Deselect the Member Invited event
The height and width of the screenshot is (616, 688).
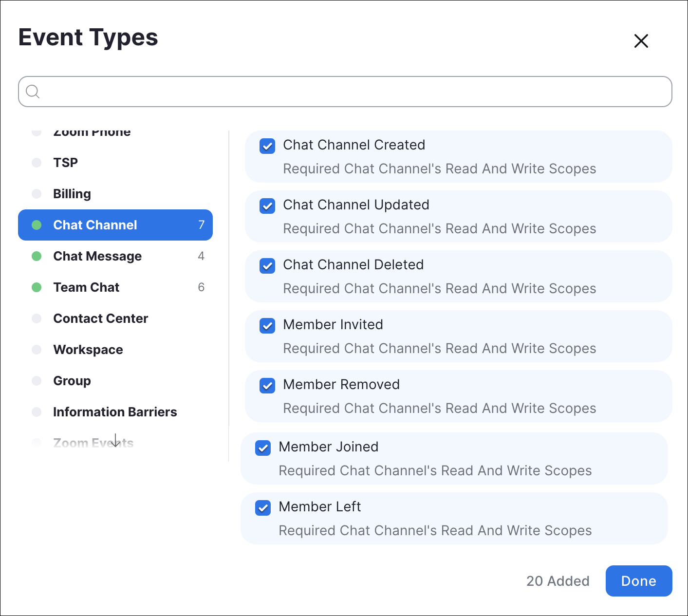coord(267,326)
